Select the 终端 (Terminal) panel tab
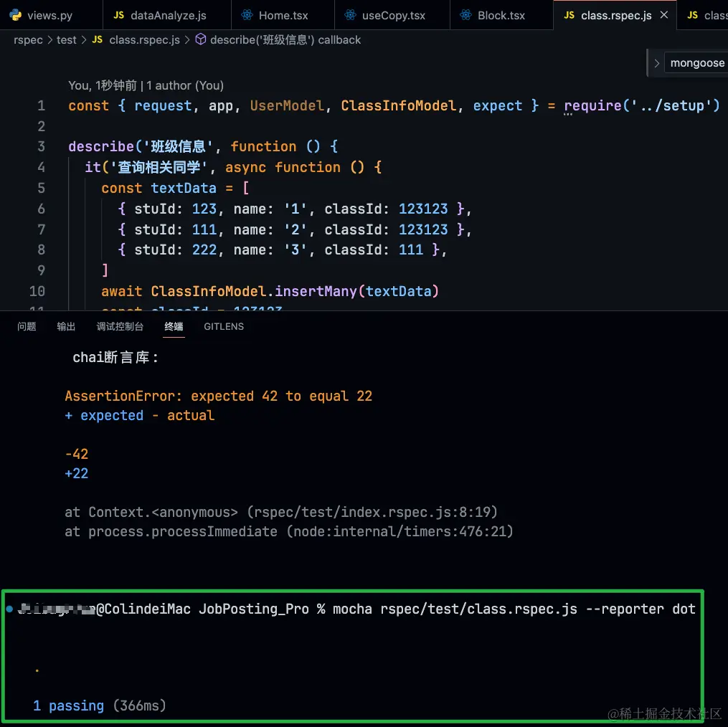728x727 pixels. coord(174,326)
